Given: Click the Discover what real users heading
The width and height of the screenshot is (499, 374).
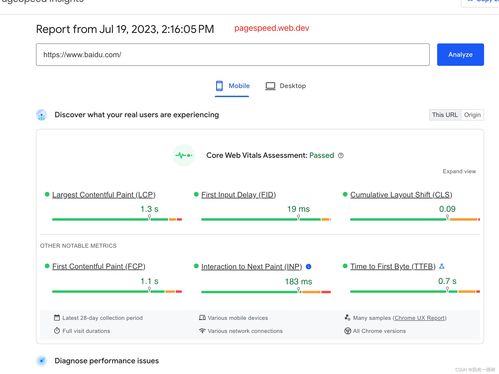Looking at the screenshot, I should [137, 115].
